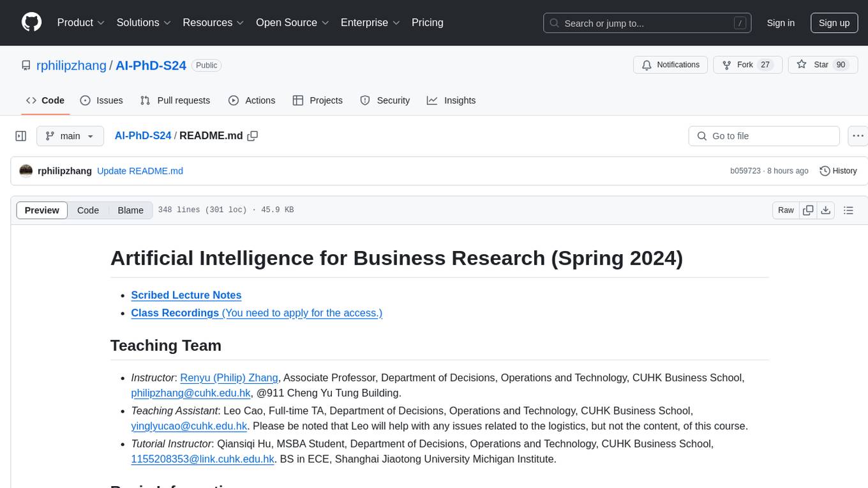Image resolution: width=868 pixels, height=488 pixels.
Task: Click the Notifications bell button
Action: coord(671,65)
